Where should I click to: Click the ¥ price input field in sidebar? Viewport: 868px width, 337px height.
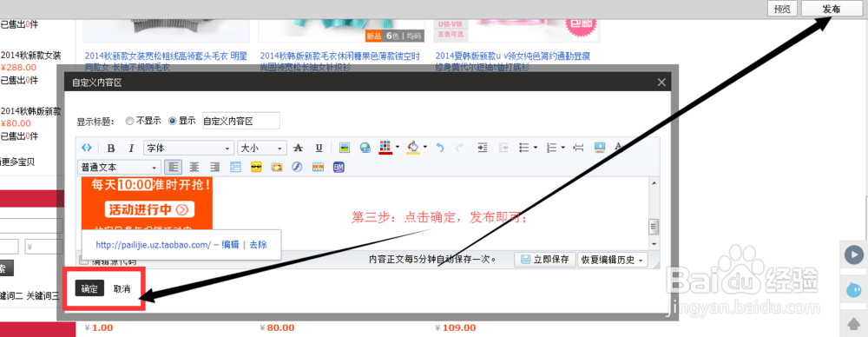(x=43, y=247)
